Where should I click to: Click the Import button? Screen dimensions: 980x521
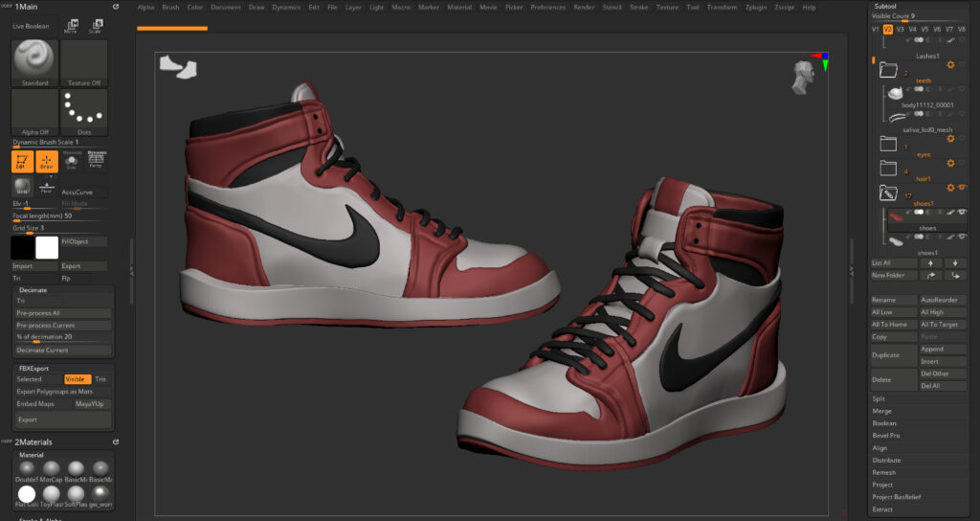click(x=35, y=266)
